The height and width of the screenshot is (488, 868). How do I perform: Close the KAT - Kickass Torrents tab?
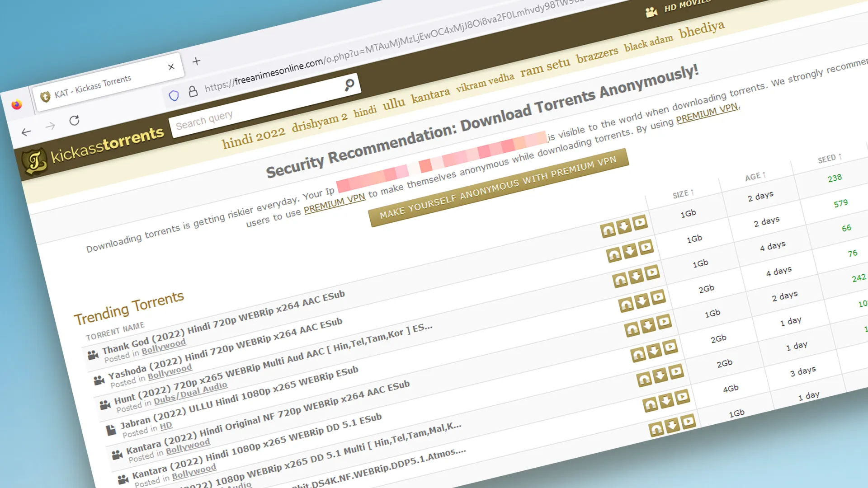coord(171,67)
